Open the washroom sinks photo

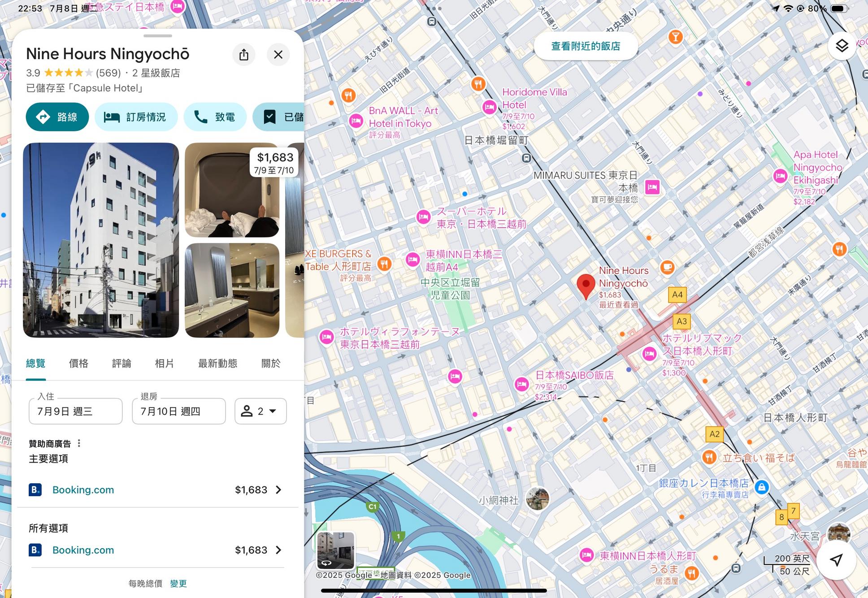coord(232,290)
